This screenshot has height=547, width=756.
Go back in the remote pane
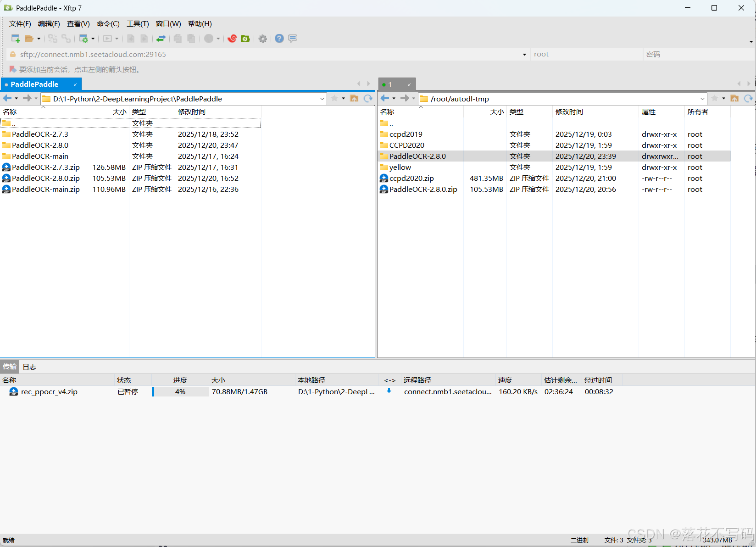click(385, 98)
